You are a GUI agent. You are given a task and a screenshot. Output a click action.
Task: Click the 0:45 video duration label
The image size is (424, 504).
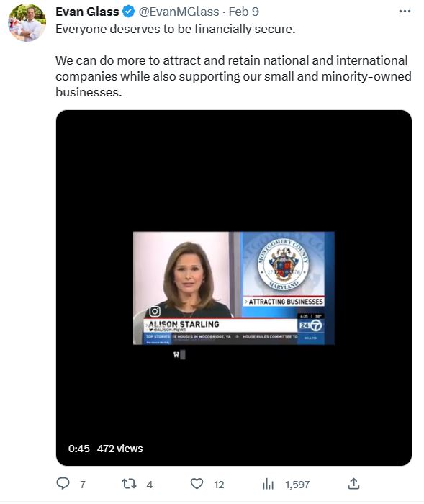[78, 449]
